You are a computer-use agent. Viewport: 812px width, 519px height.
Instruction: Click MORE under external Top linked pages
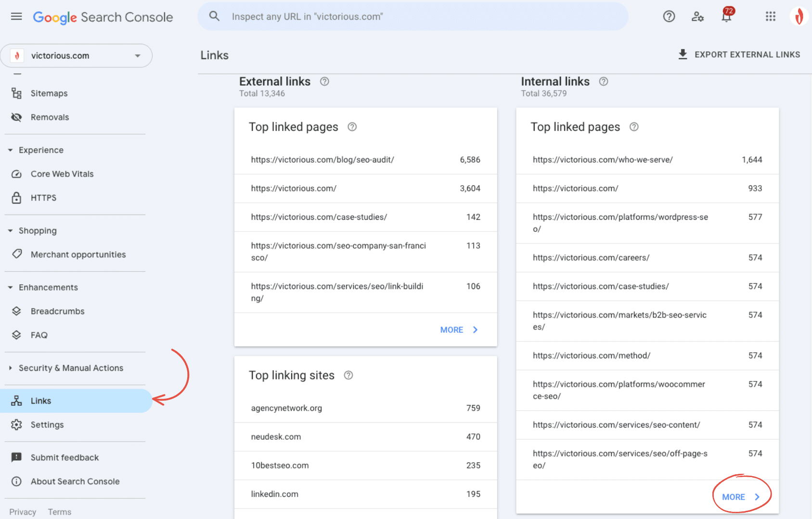tap(459, 329)
